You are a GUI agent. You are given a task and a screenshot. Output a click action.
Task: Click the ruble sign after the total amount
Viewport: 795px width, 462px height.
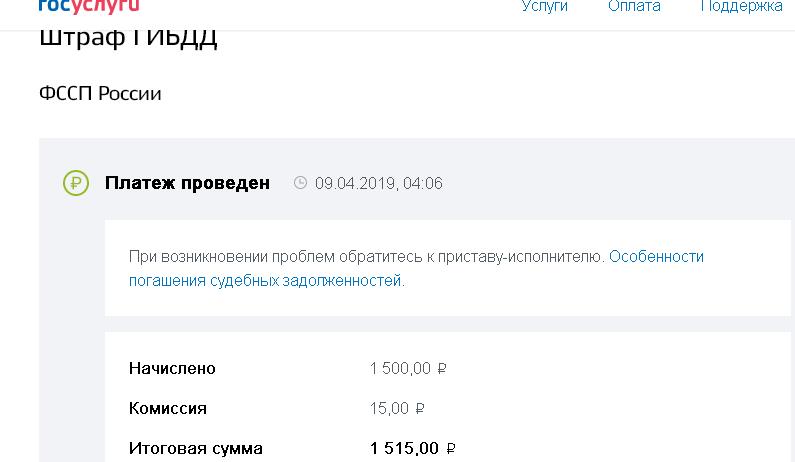(x=450, y=449)
